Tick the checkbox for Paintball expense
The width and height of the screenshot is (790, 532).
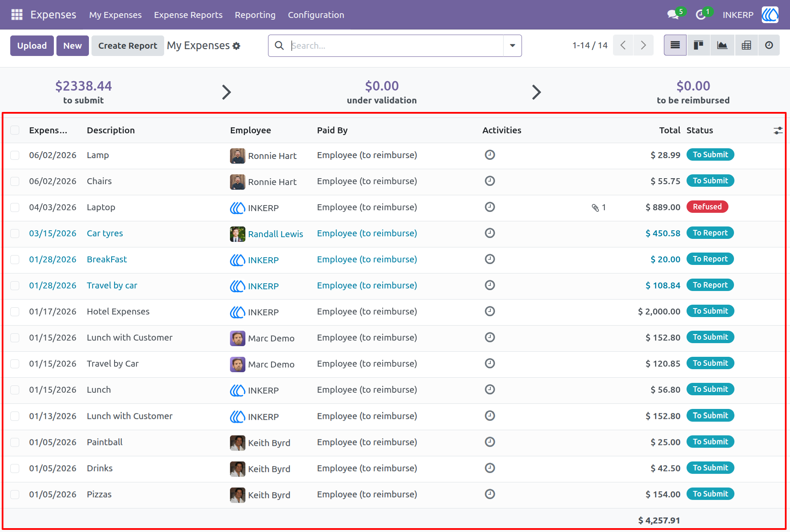pyautogui.click(x=15, y=442)
